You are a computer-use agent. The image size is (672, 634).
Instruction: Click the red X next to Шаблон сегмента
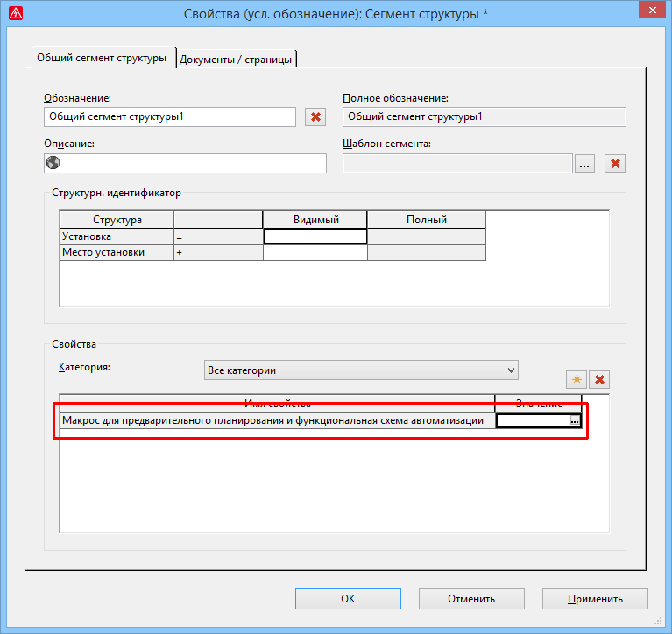pyautogui.click(x=616, y=163)
